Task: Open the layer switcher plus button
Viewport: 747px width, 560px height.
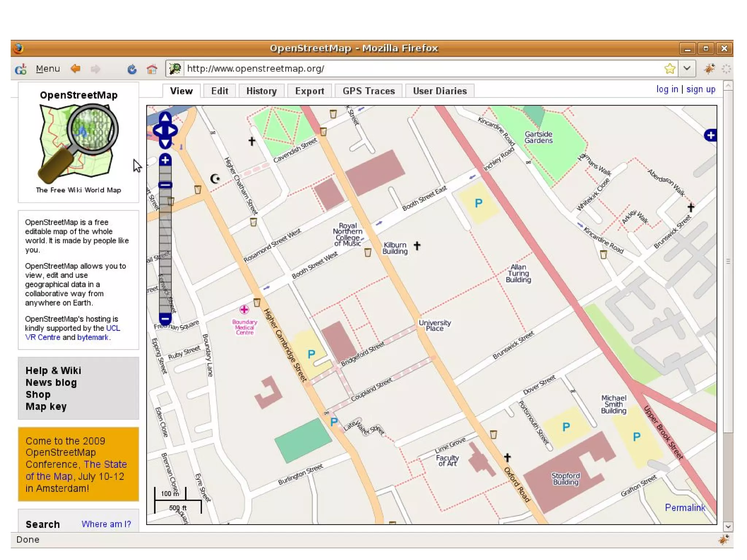Action: click(x=710, y=136)
